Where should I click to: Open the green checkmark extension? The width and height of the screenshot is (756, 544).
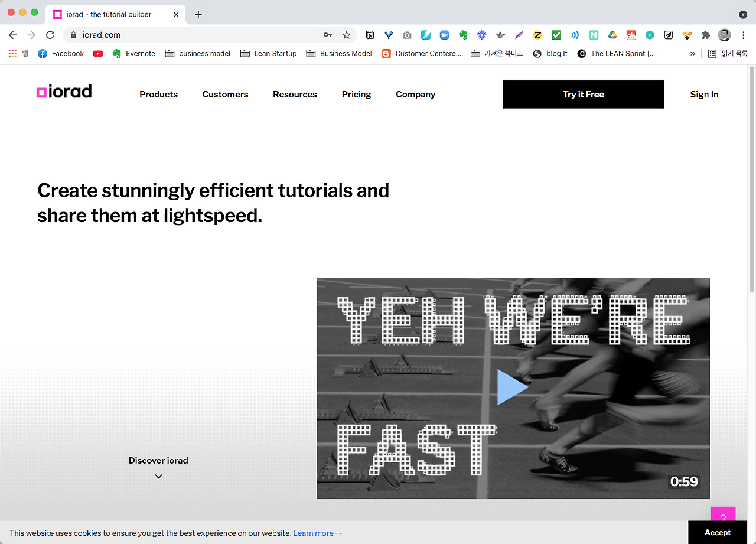tap(556, 35)
